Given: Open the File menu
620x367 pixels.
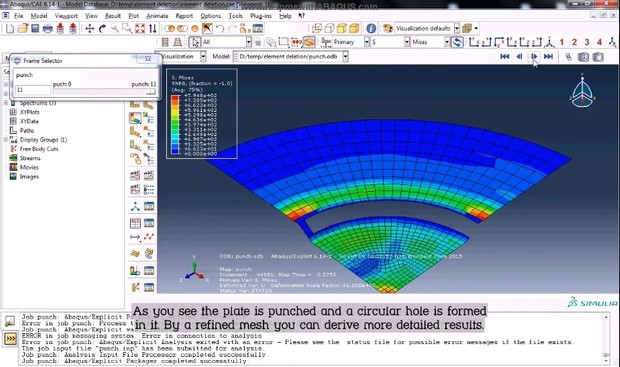Looking at the screenshot, I should click(19, 16).
